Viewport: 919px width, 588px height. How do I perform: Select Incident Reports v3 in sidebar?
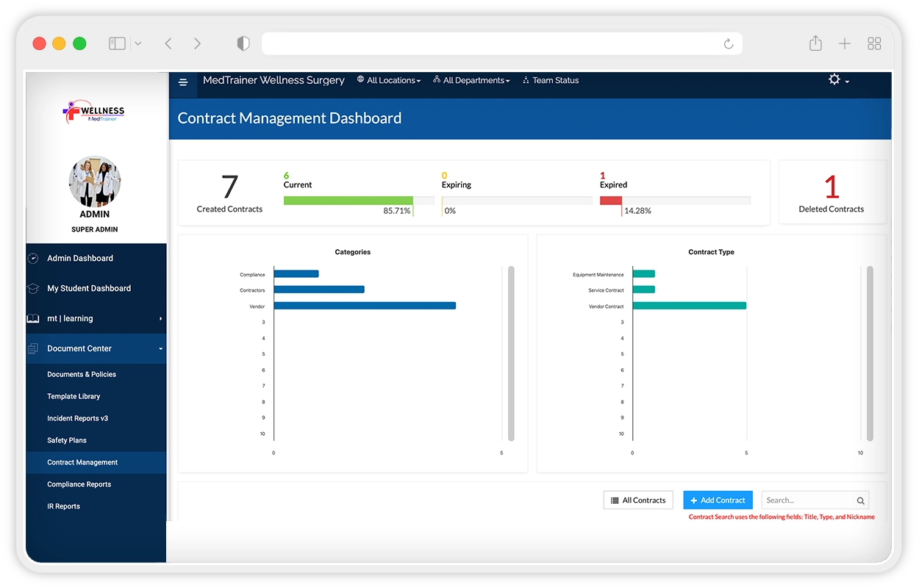pos(77,418)
